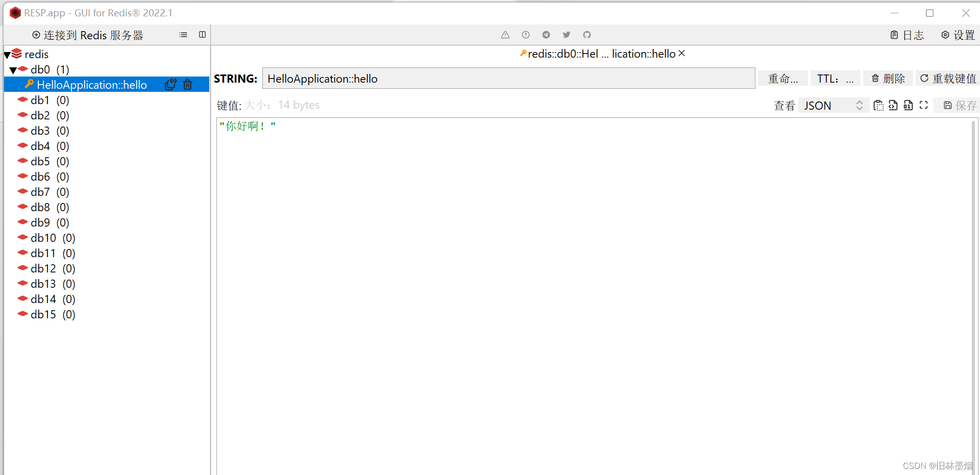This screenshot has height=475, width=980.
Task: Click the db0 red database icon
Action: coord(23,69)
